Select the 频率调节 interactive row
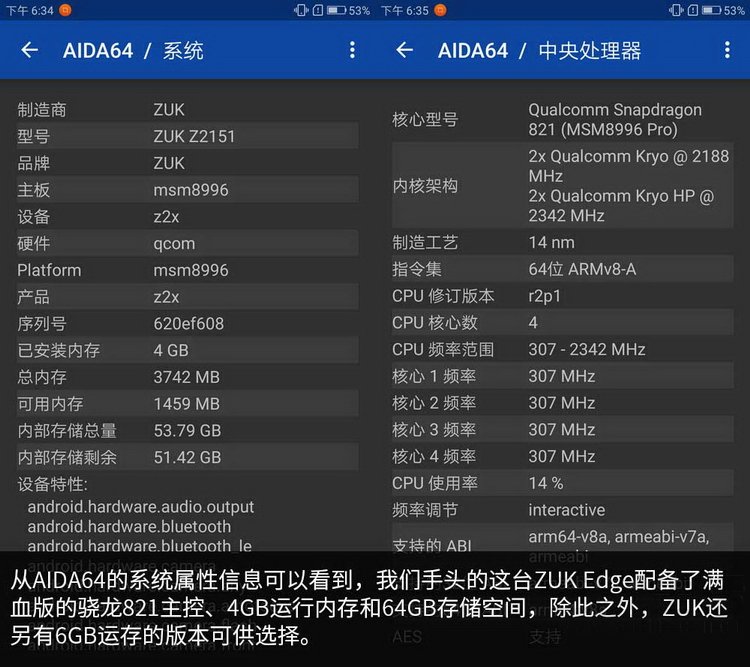Viewport: 750px width, 667px height. click(x=562, y=510)
